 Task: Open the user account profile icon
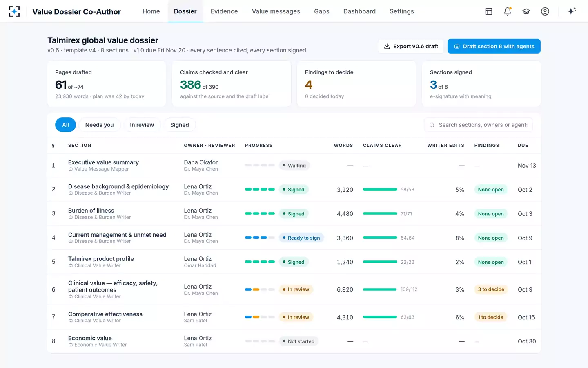(x=545, y=11)
